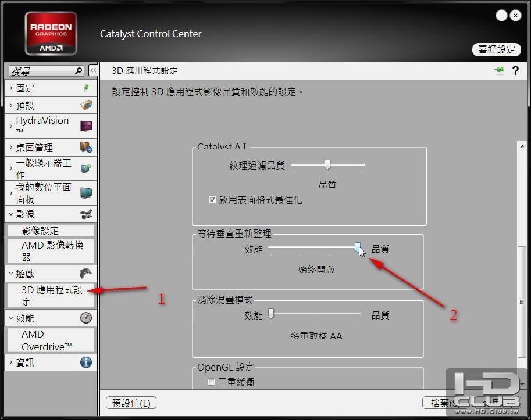The image size is (531, 420).
Task: Click the green pin icon in page header
Action: (499, 70)
